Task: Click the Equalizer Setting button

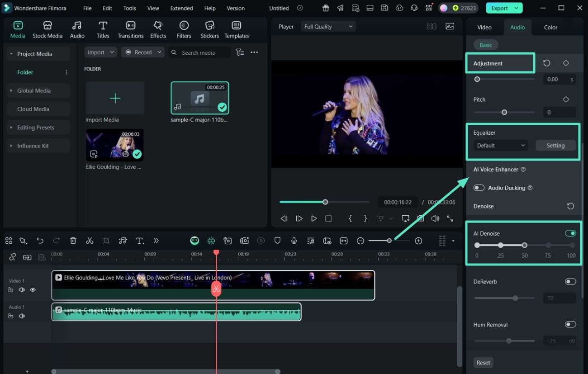Action: click(555, 145)
